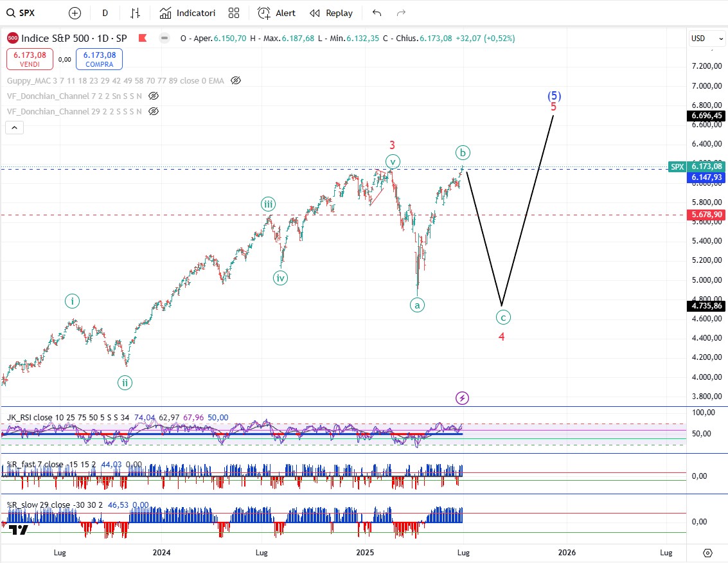
Task: Select the %R_slow indicator legend
Action: point(53,505)
